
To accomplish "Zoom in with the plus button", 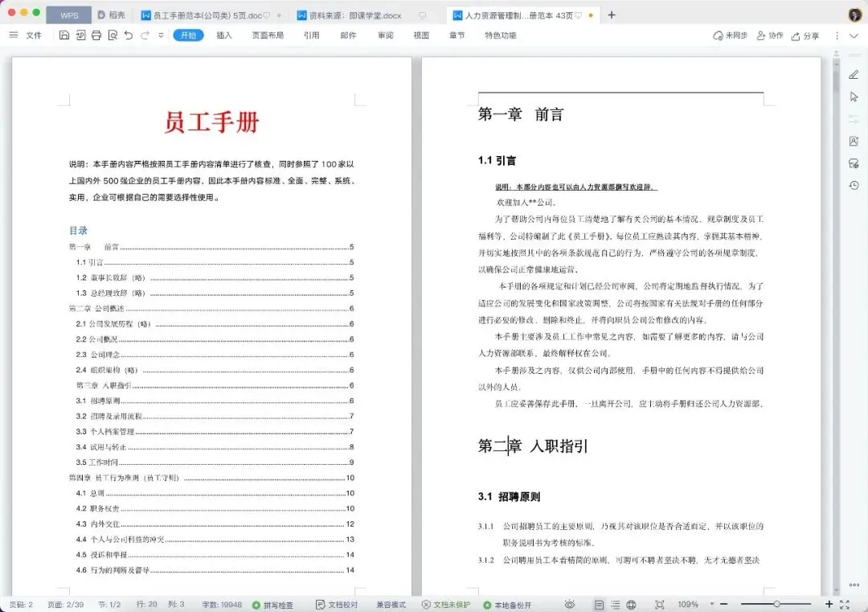I will pyautogui.click(x=829, y=604).
